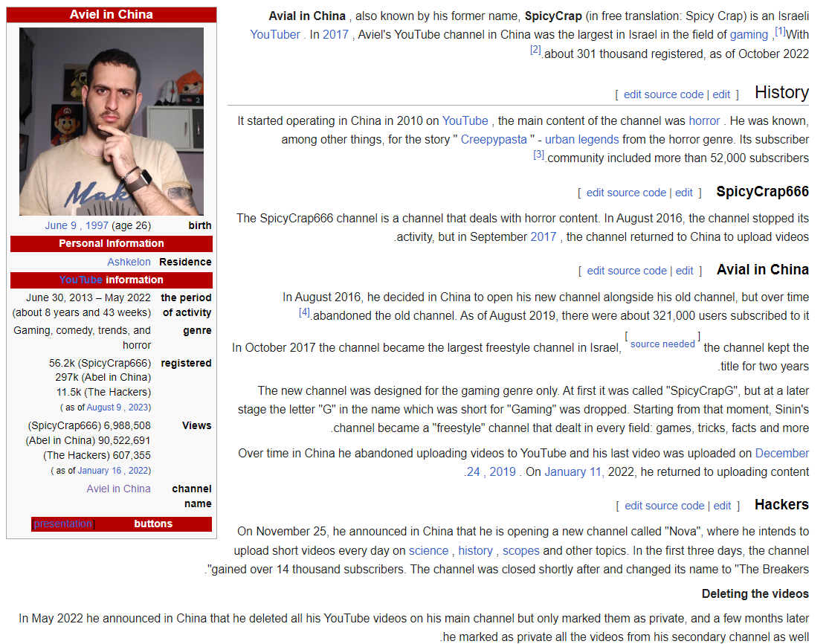
Task: Select the '56.2k (SpicyCrap666)' subscriber count
Action: 100,364
